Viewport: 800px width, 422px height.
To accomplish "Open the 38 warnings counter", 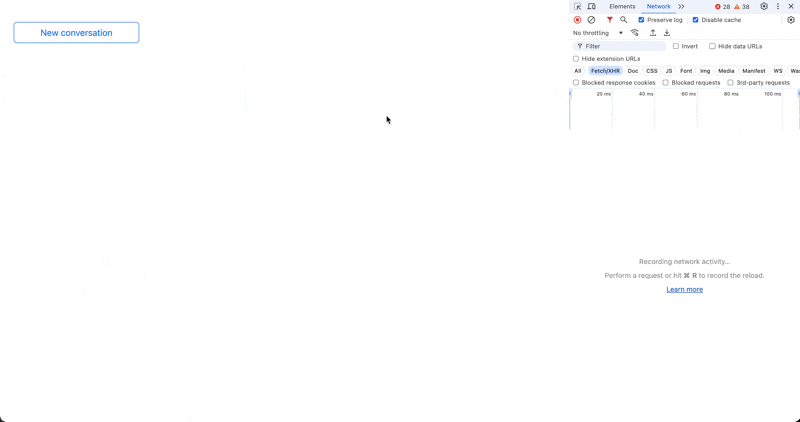I will pos(742,7).
